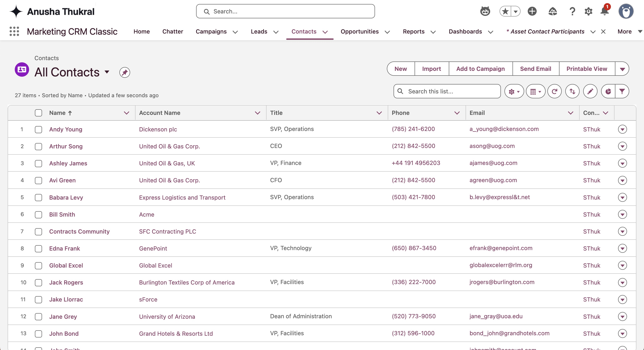Expand the Campaigns tab chevron menu

point(235,32)
